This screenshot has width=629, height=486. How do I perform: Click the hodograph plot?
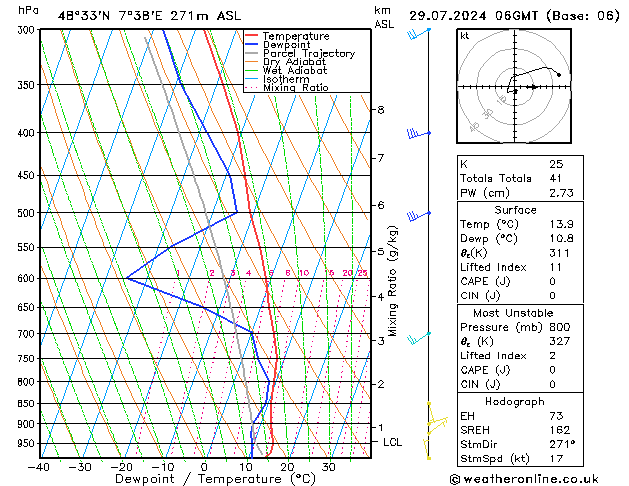pyautogui.click(x=514, y=86)
